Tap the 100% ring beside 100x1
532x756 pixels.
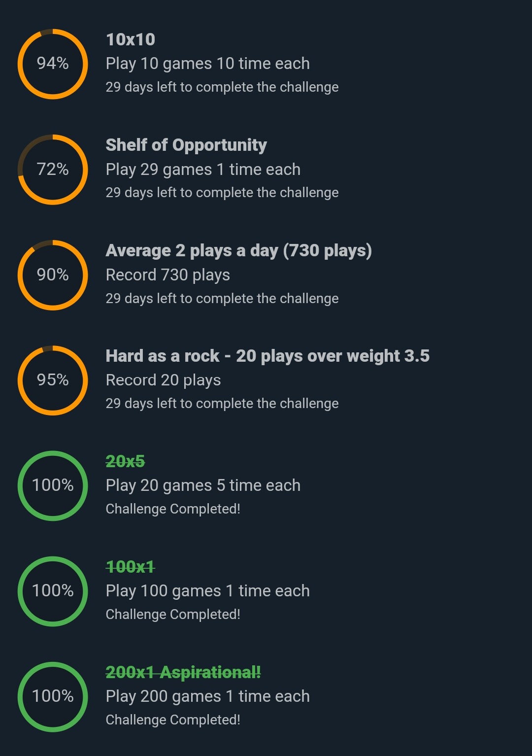coord(53,591)
